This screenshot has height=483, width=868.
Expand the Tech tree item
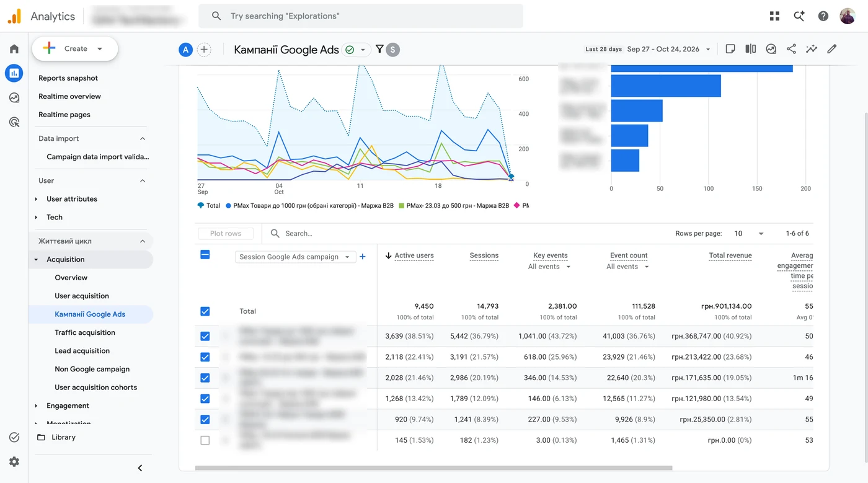36,218
